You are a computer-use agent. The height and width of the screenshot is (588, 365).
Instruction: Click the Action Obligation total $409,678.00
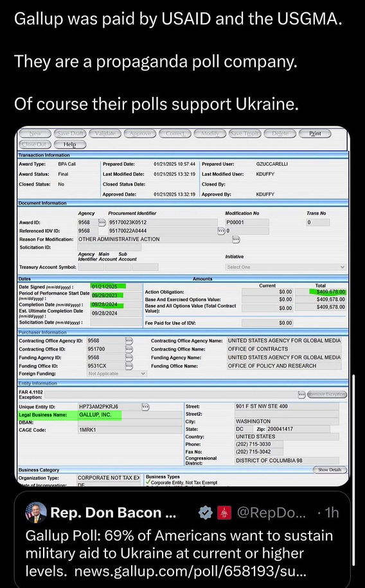[x=320, y=291]
